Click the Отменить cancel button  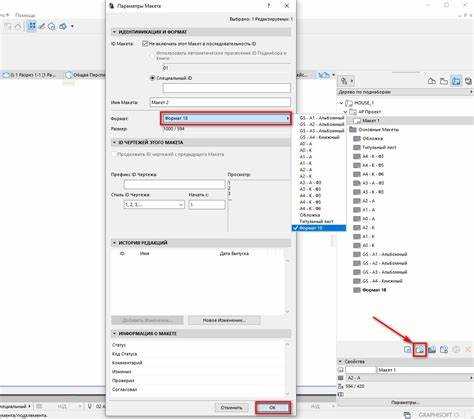231,408
